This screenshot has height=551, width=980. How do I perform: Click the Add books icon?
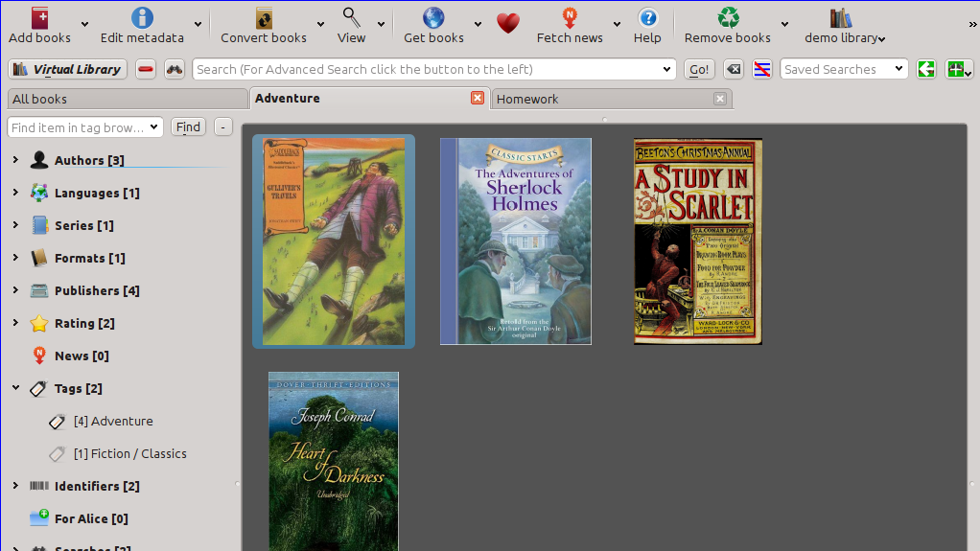[x=40, y=18]
